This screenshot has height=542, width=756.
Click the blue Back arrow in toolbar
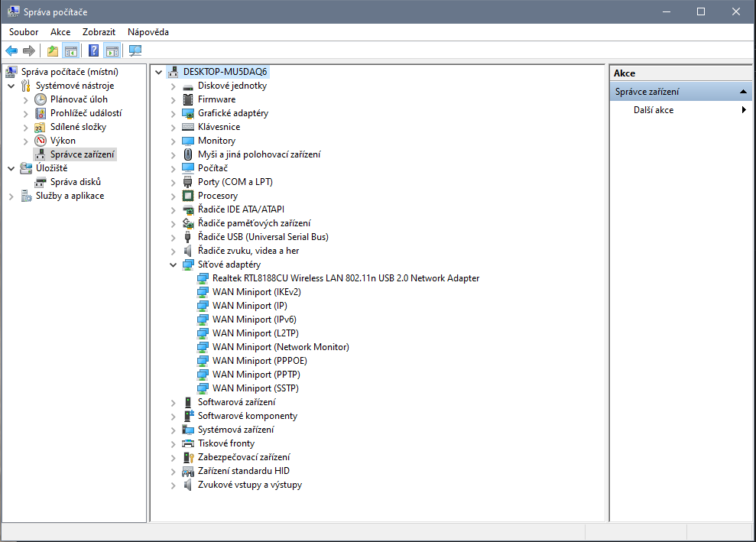pos(11,51)
